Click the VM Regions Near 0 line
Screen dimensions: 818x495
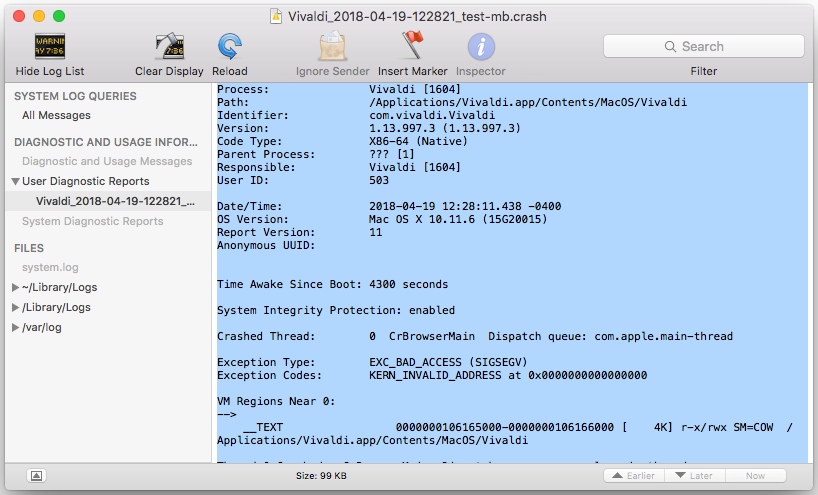point(276,401)
